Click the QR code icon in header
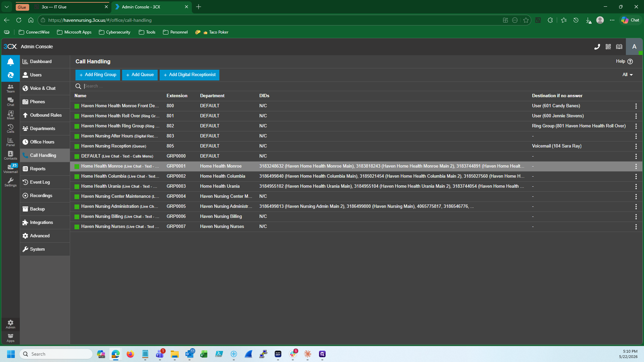644x362 pixels. pyautogui.click(x=608, y=47)
